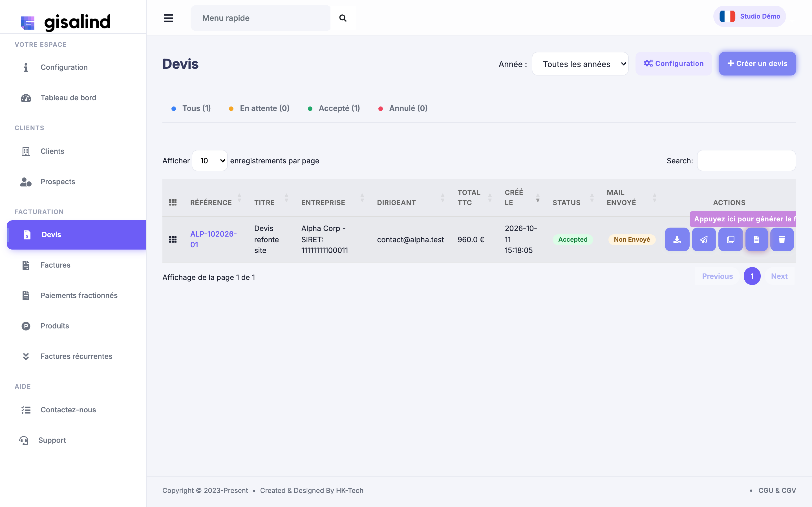Click the magnifier search icon

click(x=343, y=18)
